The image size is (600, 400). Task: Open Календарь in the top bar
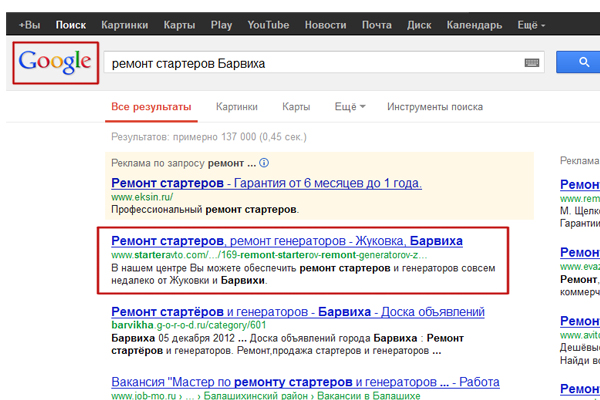point(474,25)
